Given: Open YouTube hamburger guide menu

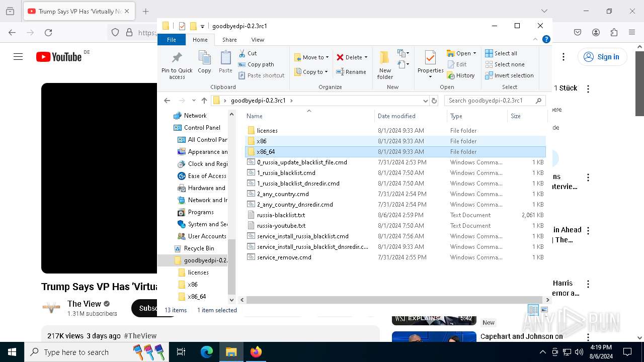Looking at the screenshot, I should pyautogui.click(x=18, y=57).
